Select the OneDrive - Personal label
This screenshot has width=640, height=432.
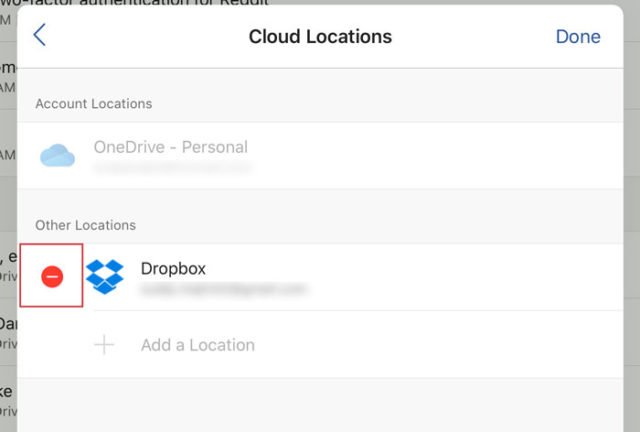pyautogui.click(x=170, y=147)
